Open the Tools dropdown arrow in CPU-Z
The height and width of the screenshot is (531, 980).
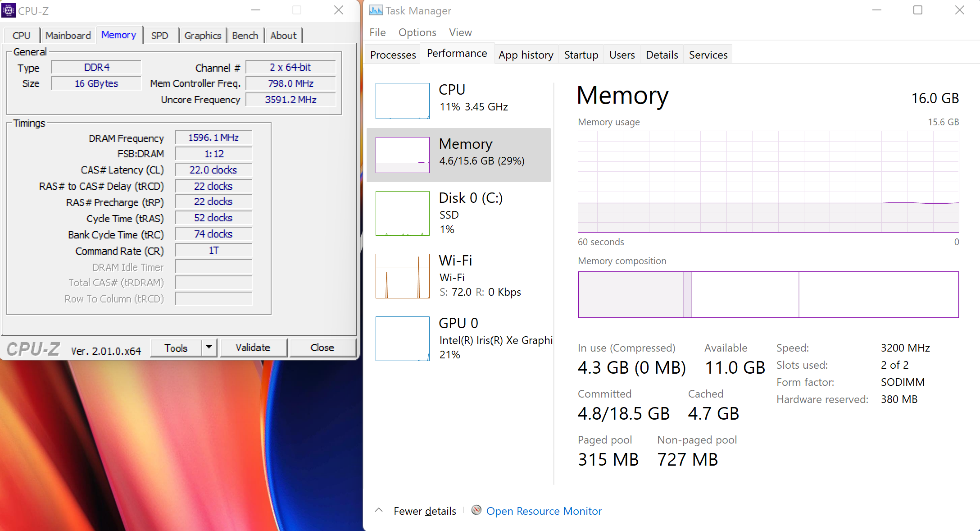[209, 348]
